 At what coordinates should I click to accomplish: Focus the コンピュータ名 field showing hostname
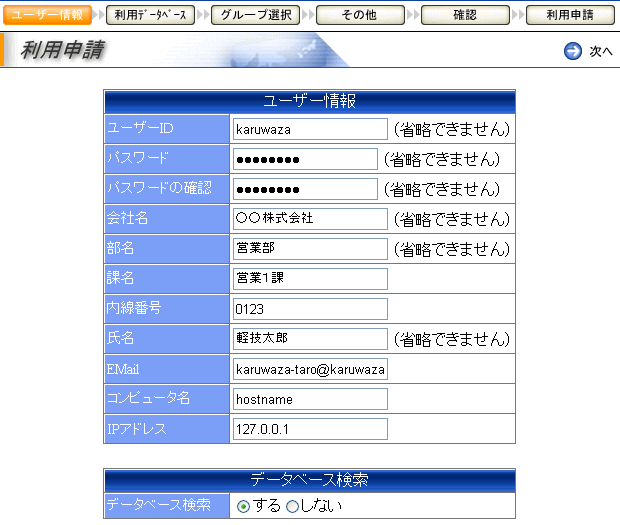(x=310, y=399)
